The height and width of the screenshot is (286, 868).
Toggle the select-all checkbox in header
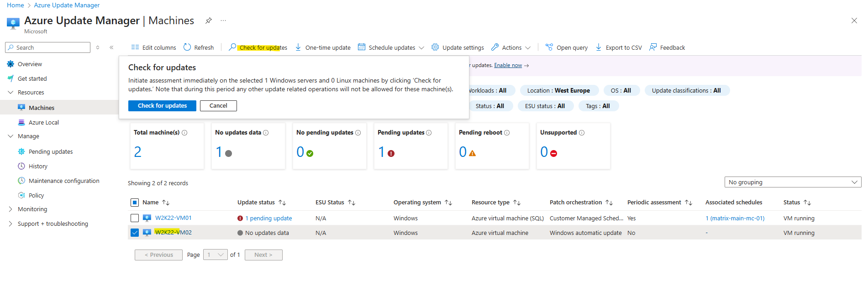click(x=135, y=203)
